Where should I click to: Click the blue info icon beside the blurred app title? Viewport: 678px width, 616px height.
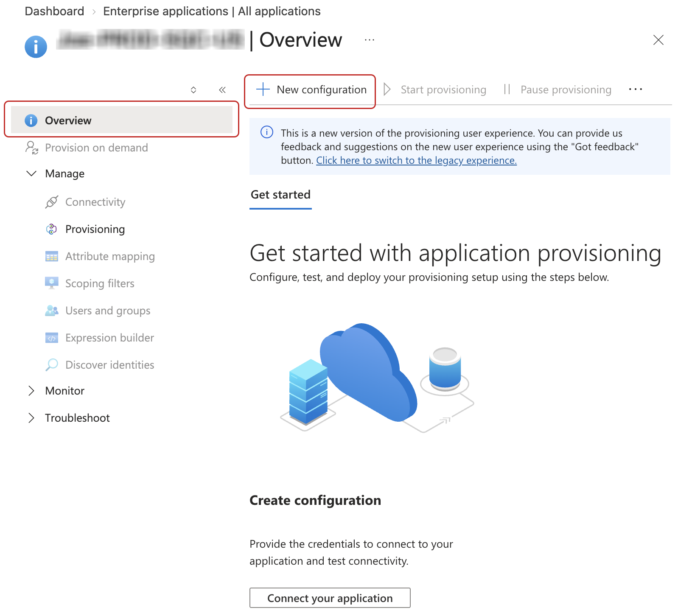point(36,46)
